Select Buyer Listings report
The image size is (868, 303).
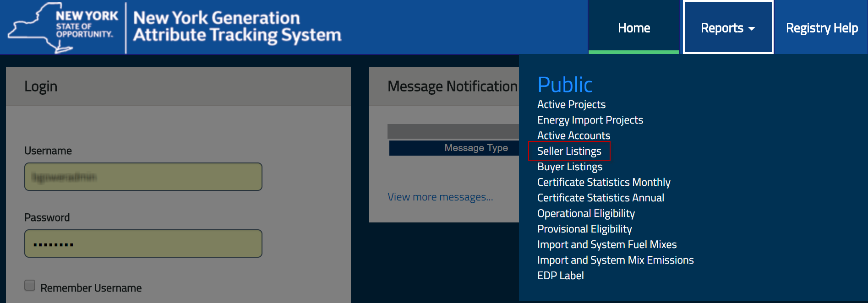[x=570, y=167]
